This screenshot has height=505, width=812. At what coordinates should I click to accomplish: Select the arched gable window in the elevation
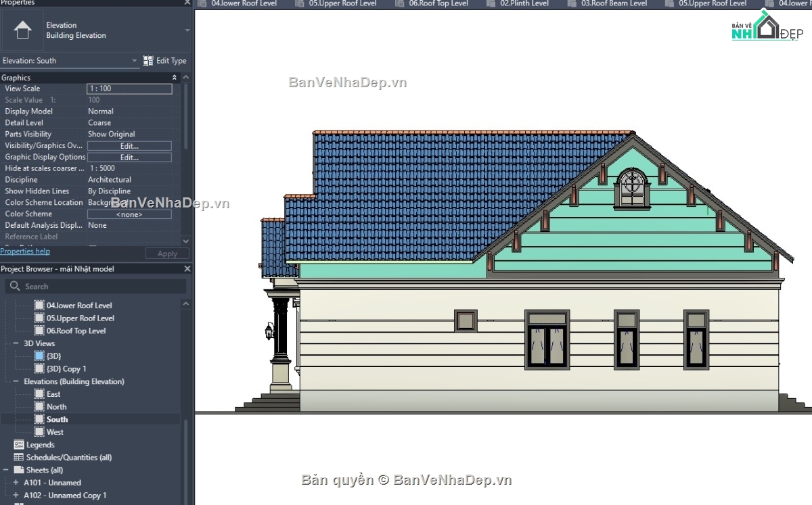pyautogui.click(x=632, y=188)
